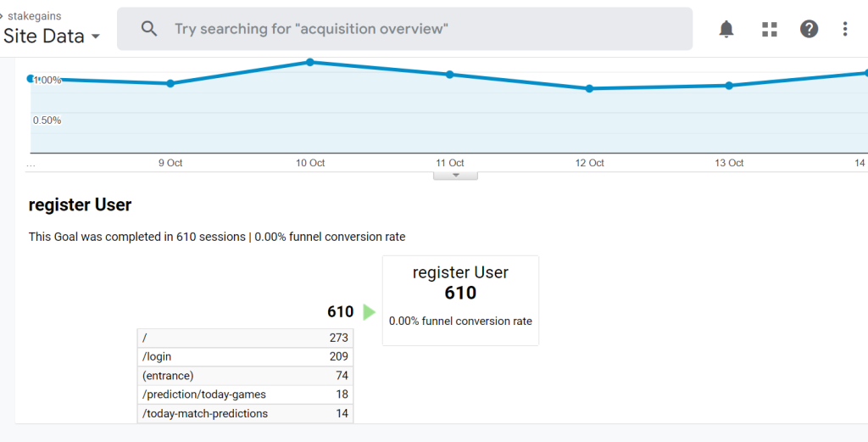Open the three-dot more options menu
The height and width of the screenshot is (442, 868).
(x=845, y=30)
